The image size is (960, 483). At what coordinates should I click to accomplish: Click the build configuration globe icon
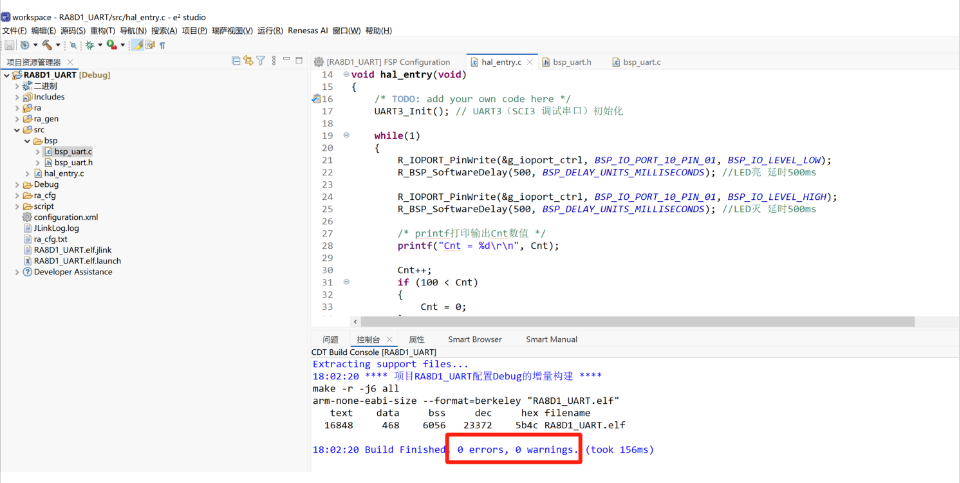[24, 45]
